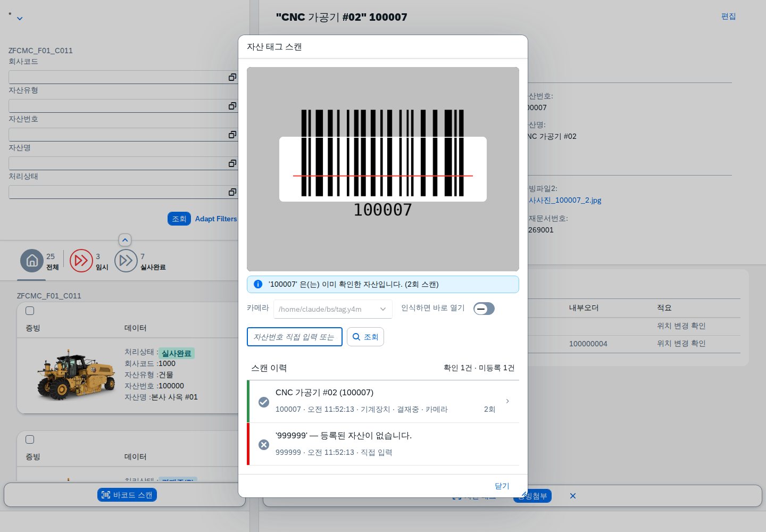Open value help for 처리상태 field
The width and height of the screenshot is (766, 532).
[232, 192]
